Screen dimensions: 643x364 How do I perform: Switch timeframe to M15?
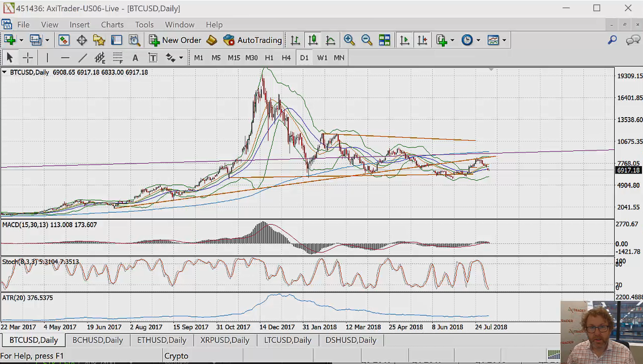pos(234,58)
